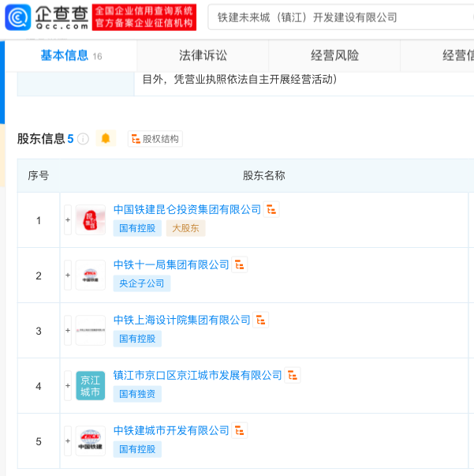Open 中铁建城市开发有限公司 link
The width and height of the screenshot is (474, 476).
tap(171, 430)
